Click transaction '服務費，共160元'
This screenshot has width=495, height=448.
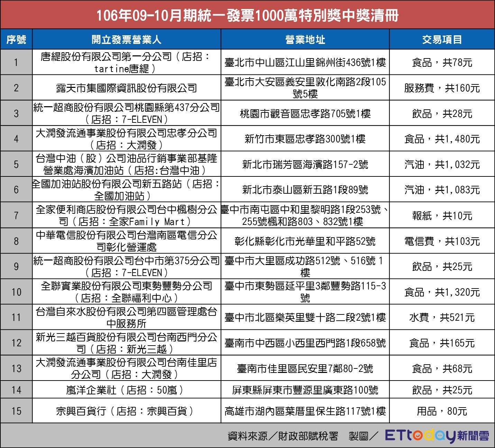[442, 88]
